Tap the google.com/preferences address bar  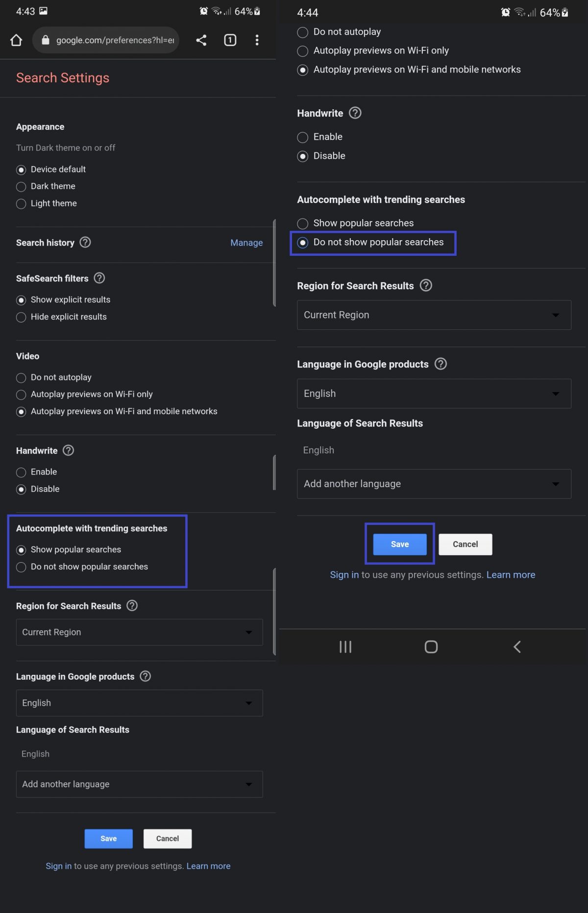(x=115, y=40)
